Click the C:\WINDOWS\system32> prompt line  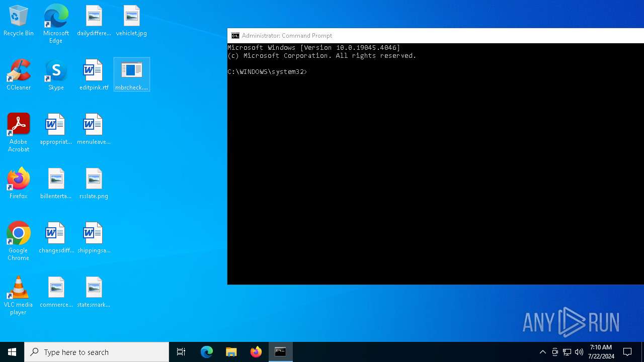(x=267, y=72)
